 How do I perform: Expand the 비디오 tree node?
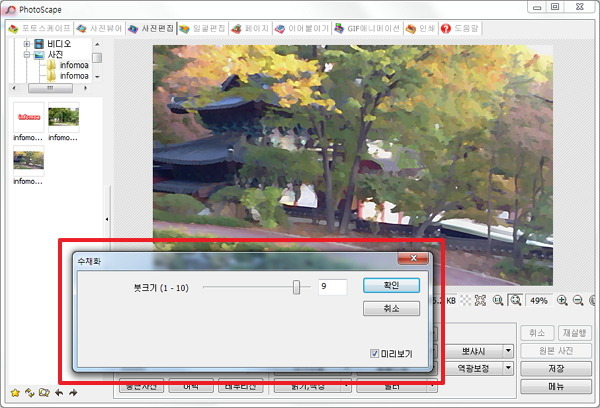tap(27, 44)
